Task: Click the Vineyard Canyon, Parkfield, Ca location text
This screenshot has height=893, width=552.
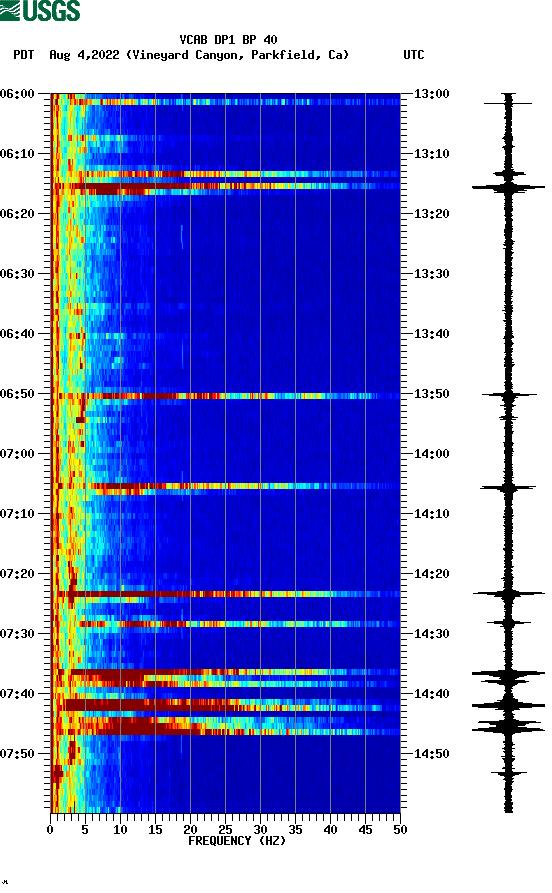Action: click(238, 55)
